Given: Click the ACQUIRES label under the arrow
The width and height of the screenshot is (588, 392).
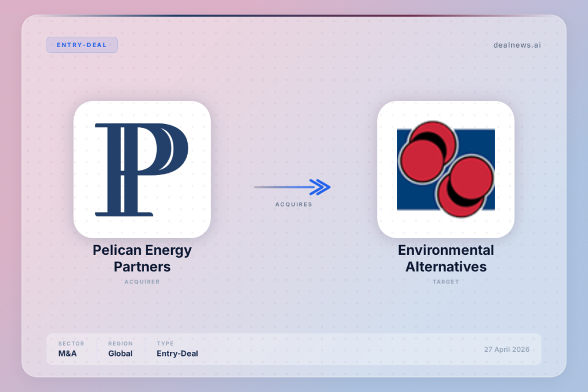Looking at the screenshot, I should pyautogui.click(x=293, y=204).
